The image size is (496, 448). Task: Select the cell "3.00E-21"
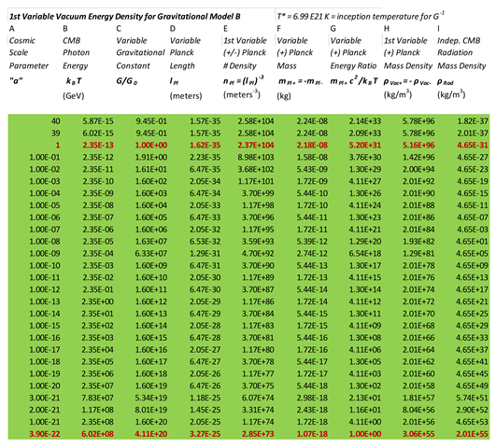[x=45, y=398]
